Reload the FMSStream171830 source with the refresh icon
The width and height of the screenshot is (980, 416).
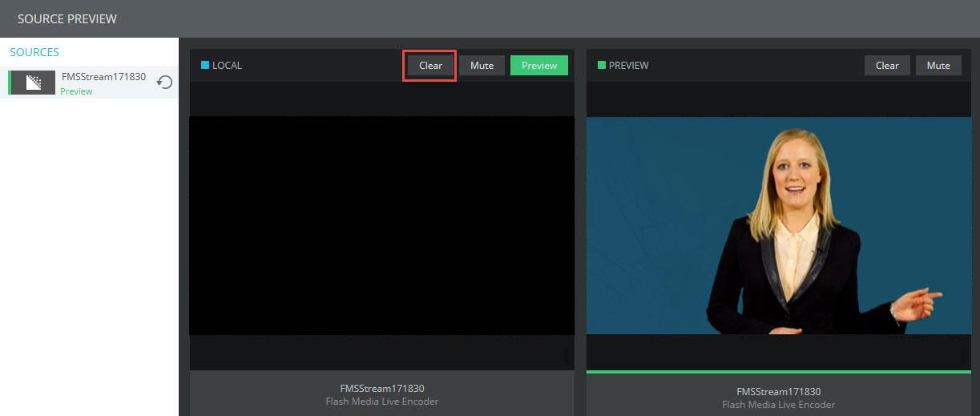tap(164, 83)
